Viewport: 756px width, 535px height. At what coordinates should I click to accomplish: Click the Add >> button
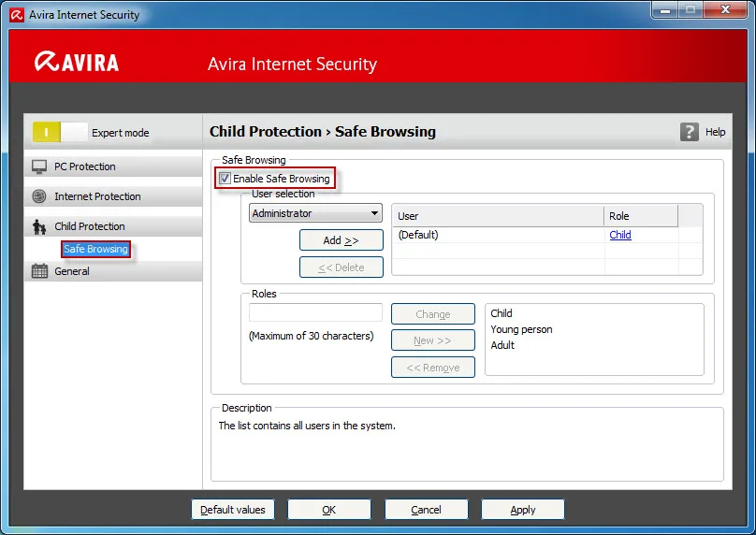point(342,240)
